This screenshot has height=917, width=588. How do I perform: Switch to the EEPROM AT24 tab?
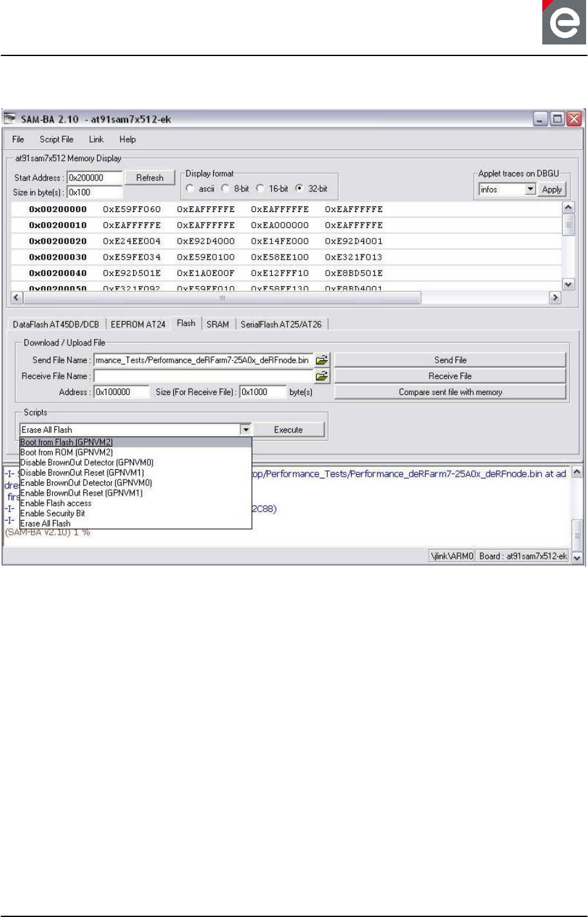pyautogui.click(x=138, y=324)
